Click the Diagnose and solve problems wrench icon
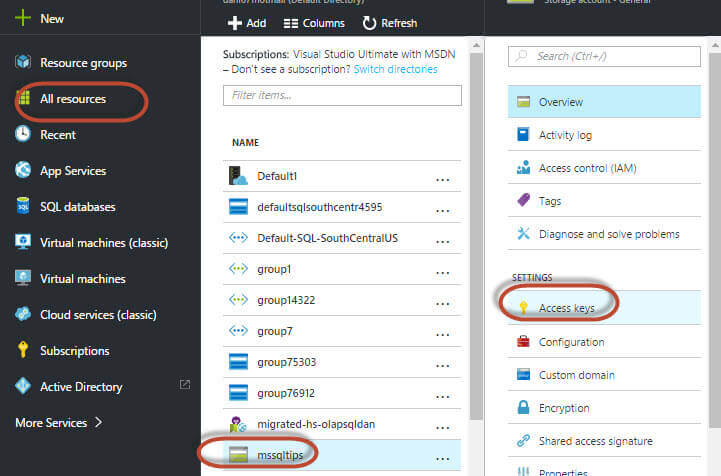 [x=523, y=233]
